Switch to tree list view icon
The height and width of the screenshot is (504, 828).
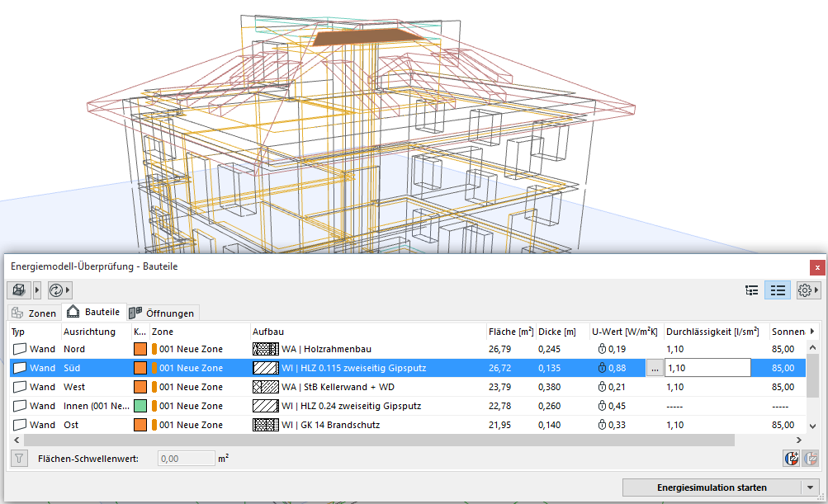751,290
